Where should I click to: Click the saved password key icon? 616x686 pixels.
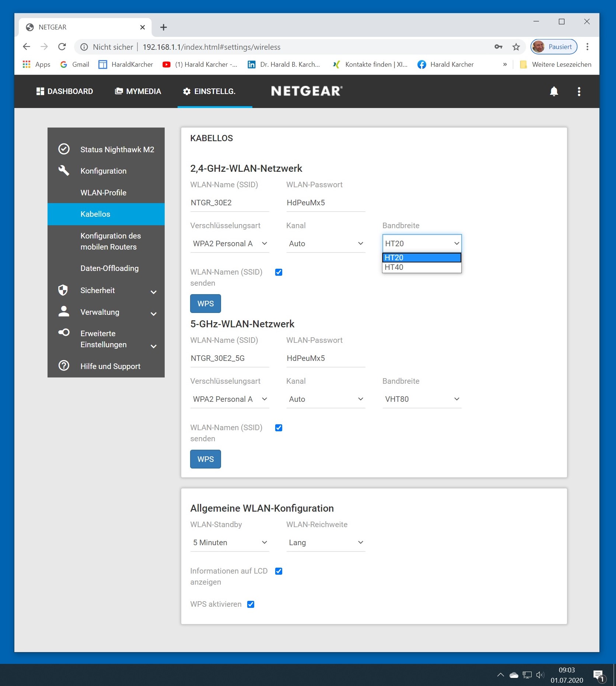point(498,47)
